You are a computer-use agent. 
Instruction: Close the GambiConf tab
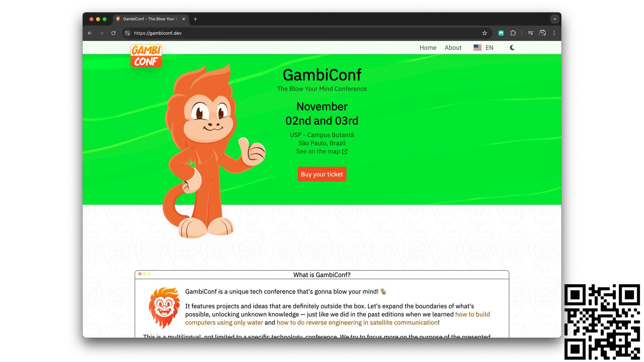point(183,19)
